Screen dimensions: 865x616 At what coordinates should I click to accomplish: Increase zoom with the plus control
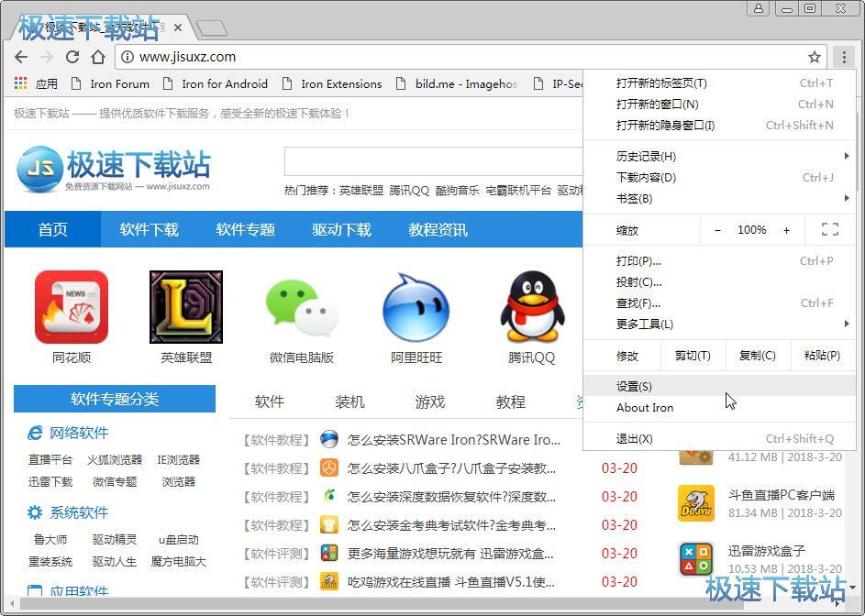tap(787, 230)
